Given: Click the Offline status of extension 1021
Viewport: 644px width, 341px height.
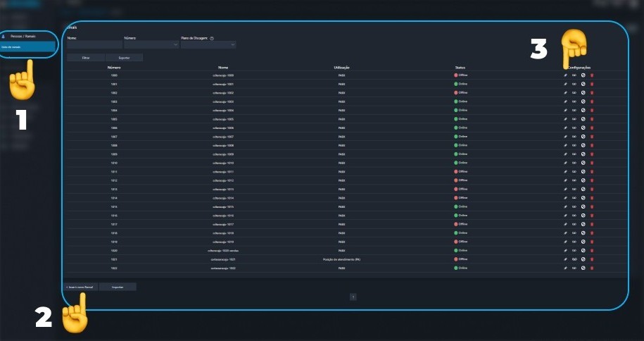Looking at the screenshot, I should 461,259.
